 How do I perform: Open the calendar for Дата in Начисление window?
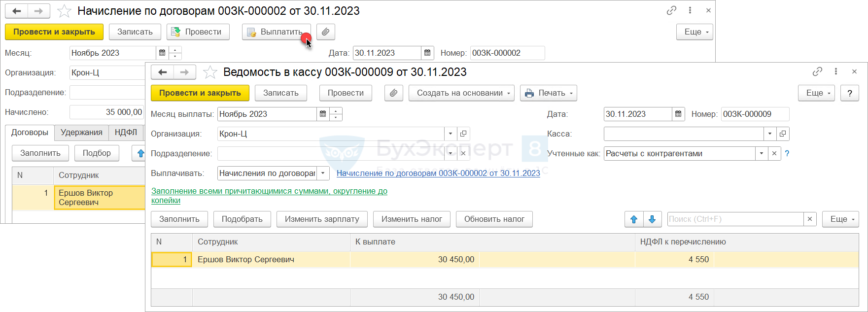click(428, 53)
